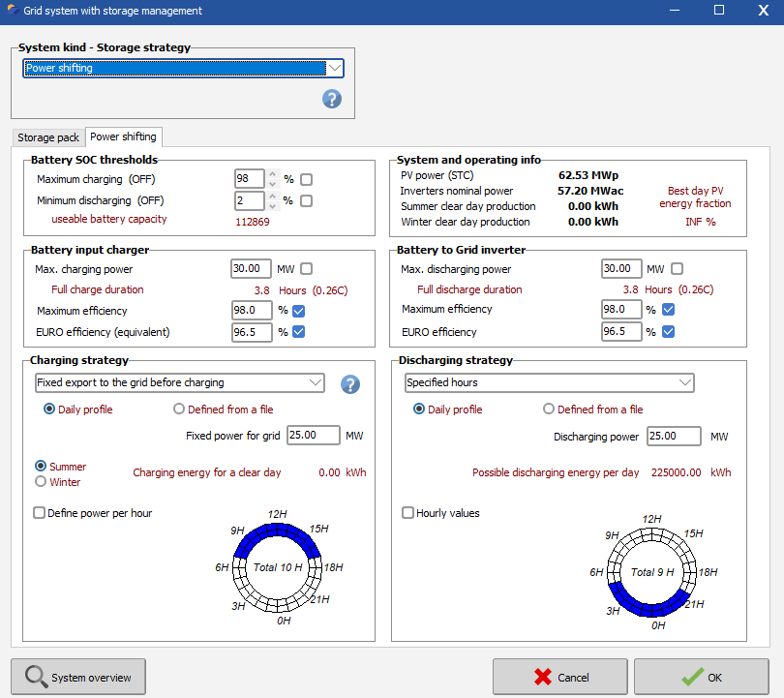Select the Winter radio button
784x698 pixels.
pos(41,482)
